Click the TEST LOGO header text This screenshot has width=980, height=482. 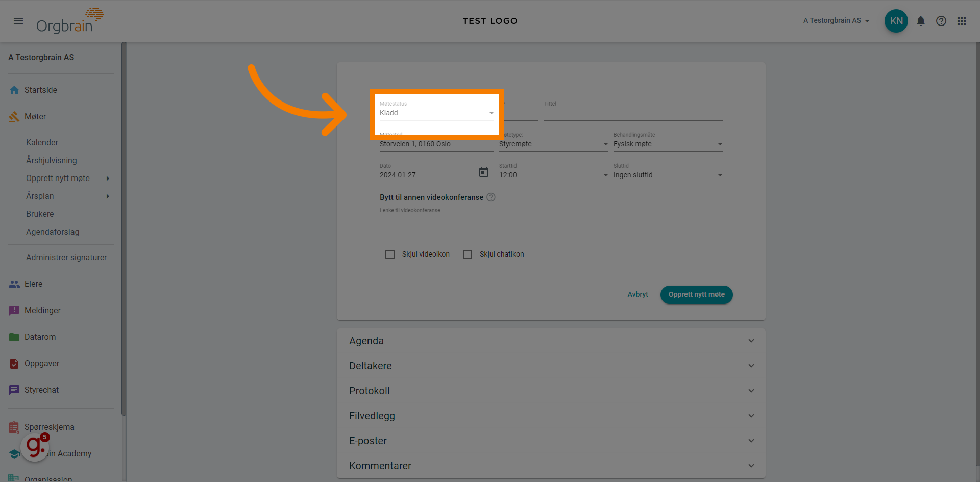point(490,21)
